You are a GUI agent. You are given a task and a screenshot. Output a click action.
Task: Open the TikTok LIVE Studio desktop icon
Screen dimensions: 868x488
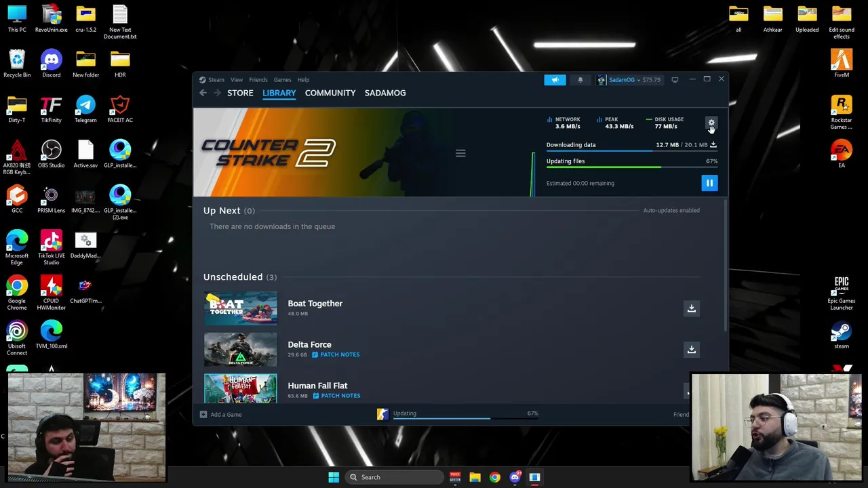tap(52, 247)
